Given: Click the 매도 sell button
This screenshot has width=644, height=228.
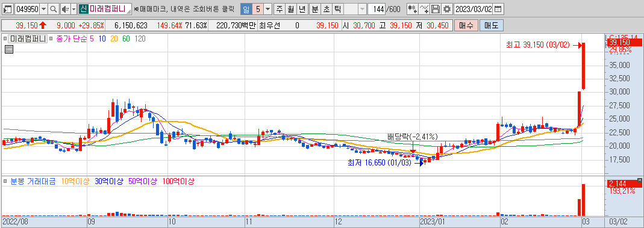Looking at the screenshot, I should click(491, 25).
